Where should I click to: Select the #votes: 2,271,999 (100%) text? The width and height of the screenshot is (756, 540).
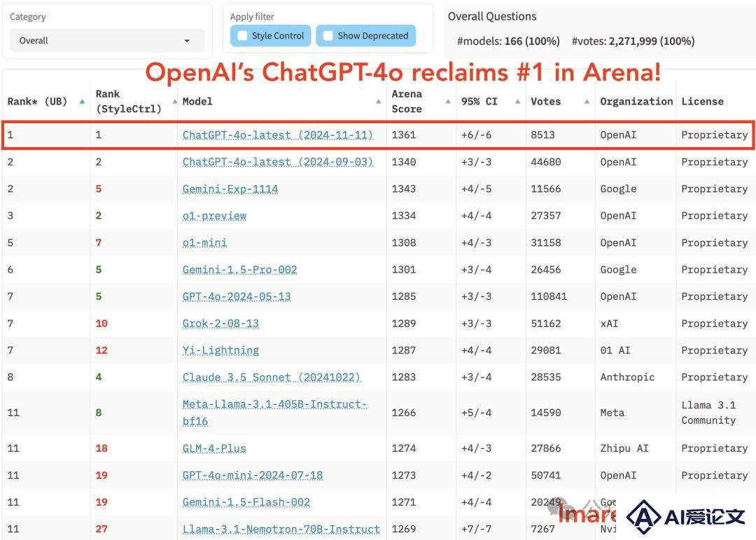point(633,41)
